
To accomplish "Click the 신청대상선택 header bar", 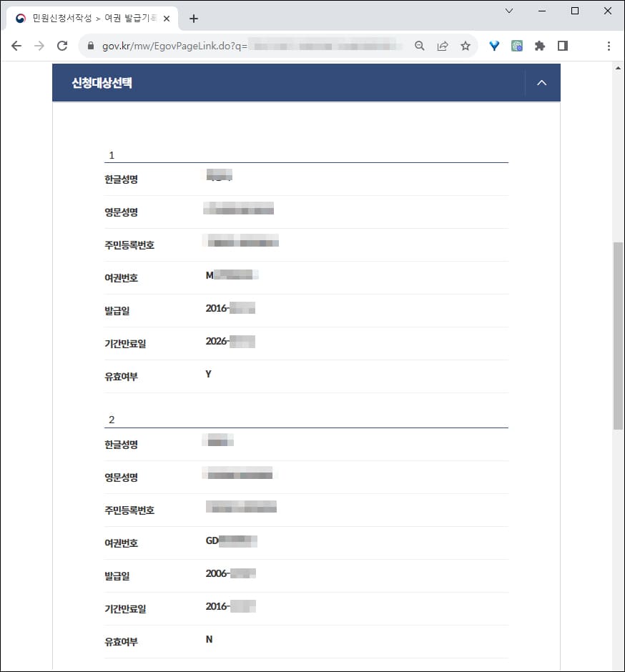I will pyautogui.click(x=215, y=82).
